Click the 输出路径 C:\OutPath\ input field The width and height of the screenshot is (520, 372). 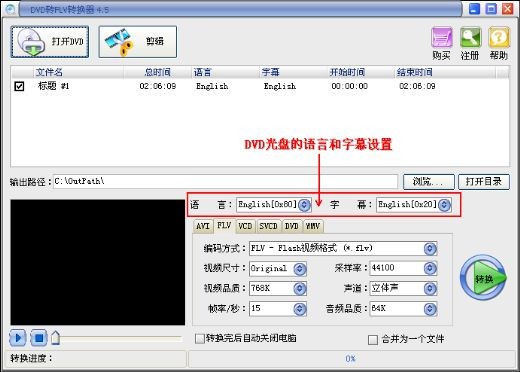pos(225,181)
